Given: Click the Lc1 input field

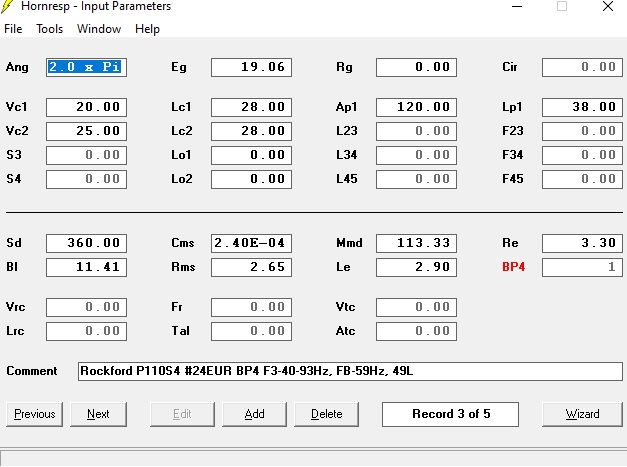Looking at the screenshot, I should 252,107.
